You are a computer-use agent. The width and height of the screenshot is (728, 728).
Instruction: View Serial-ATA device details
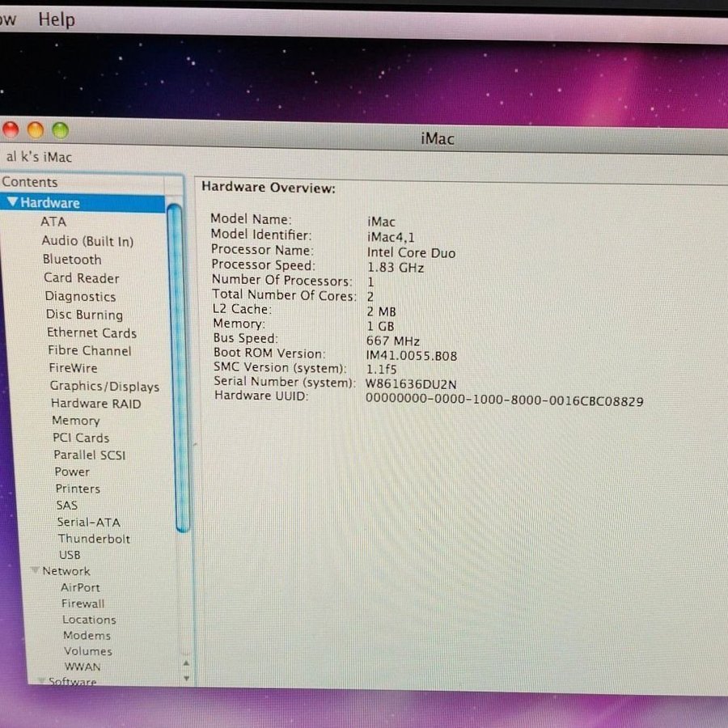88,523
